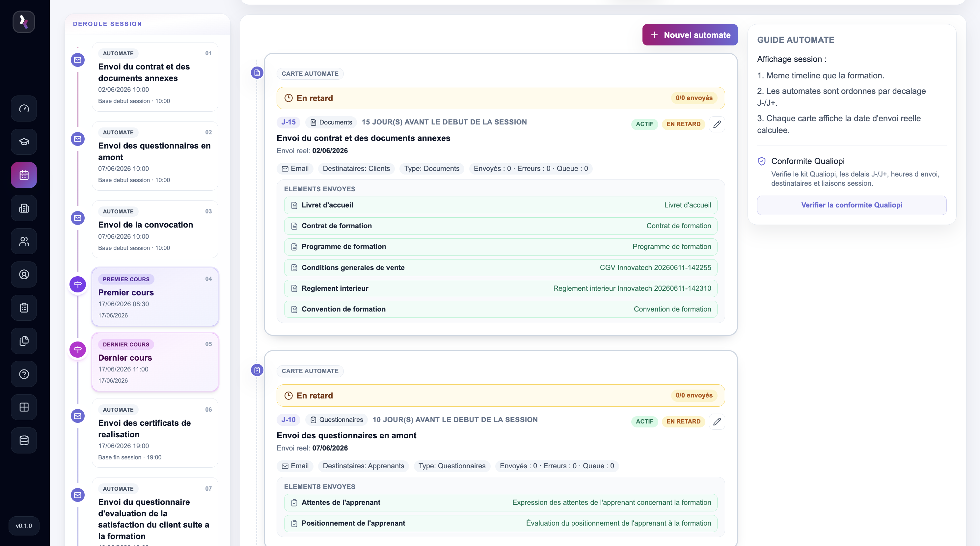Open Contrat de formation element row

point(501,226)
